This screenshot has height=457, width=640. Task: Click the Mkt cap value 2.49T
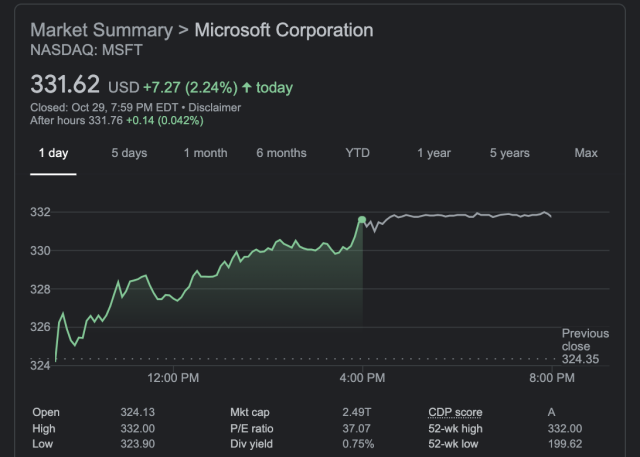point(357,412)
